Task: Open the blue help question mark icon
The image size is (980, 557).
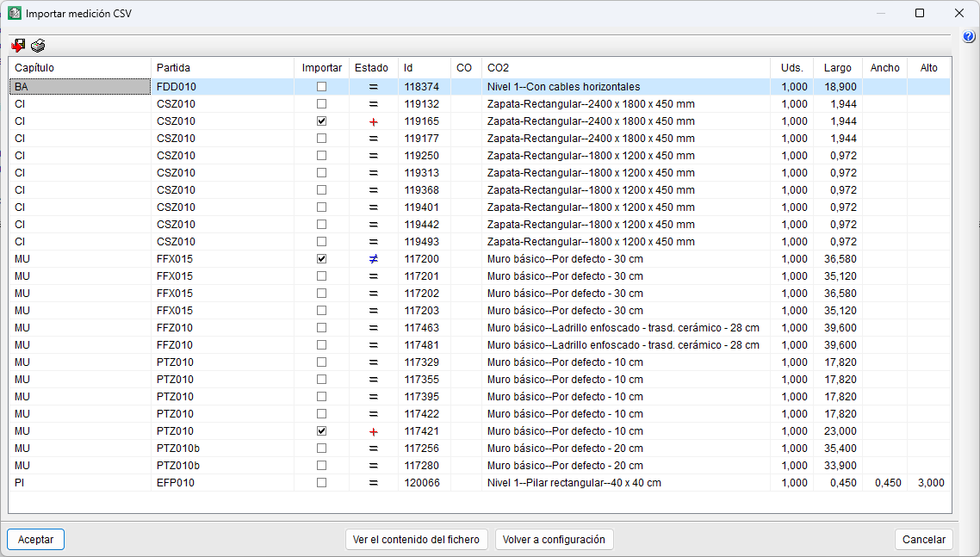Action: click(x=969, y=37)
